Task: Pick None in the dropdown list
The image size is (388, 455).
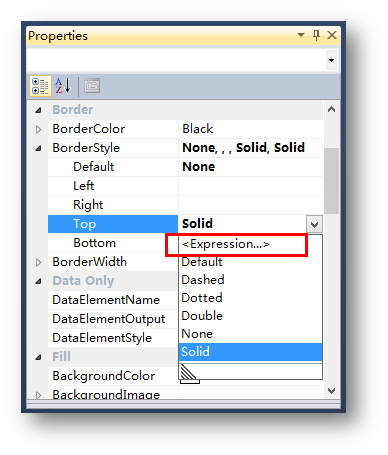Action: [x=251, y=334]
